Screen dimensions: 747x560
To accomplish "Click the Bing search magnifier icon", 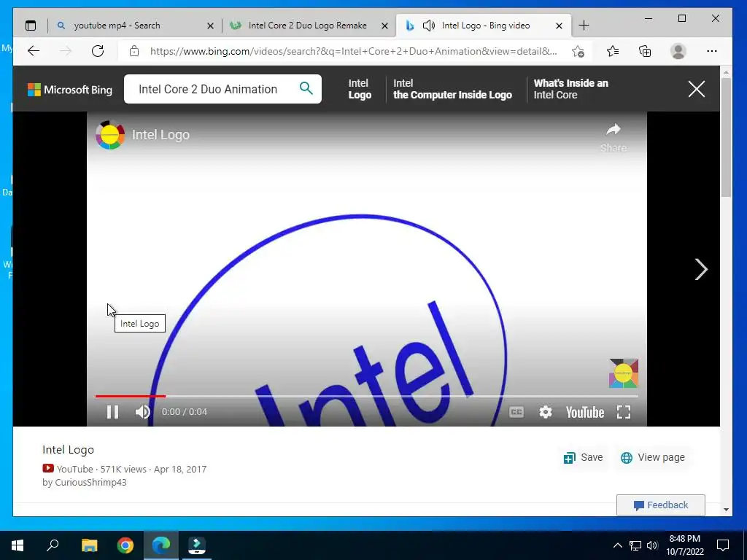I will (306, 88).
